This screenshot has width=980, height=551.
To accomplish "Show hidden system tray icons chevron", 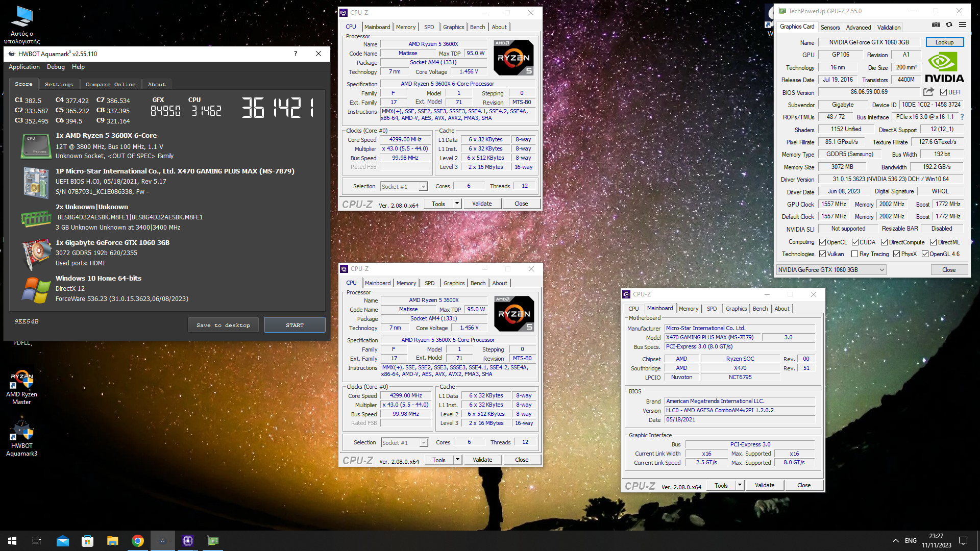I will click(895, 541).
